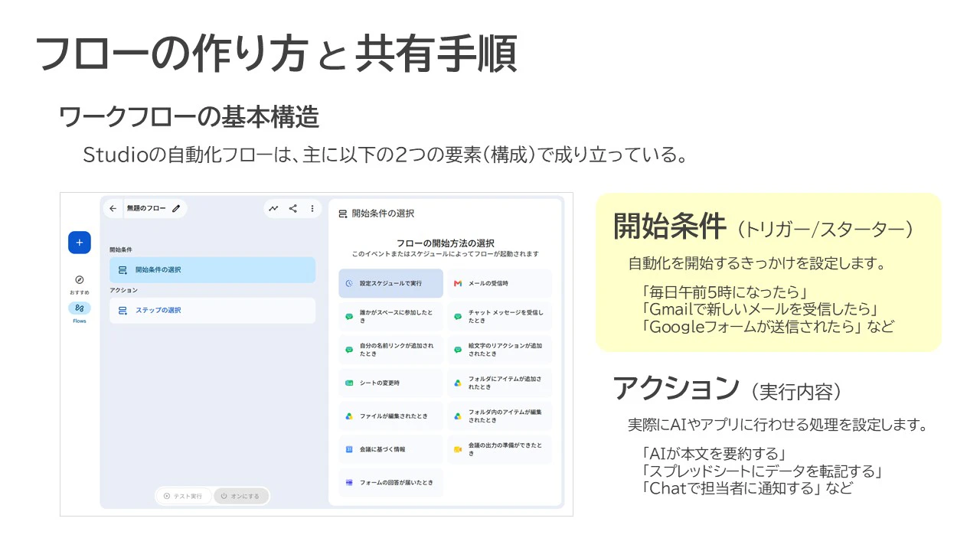Screen dimensions: 980x551
Task: Click the アクション section label in the left panel
Action: coord(124,290)
